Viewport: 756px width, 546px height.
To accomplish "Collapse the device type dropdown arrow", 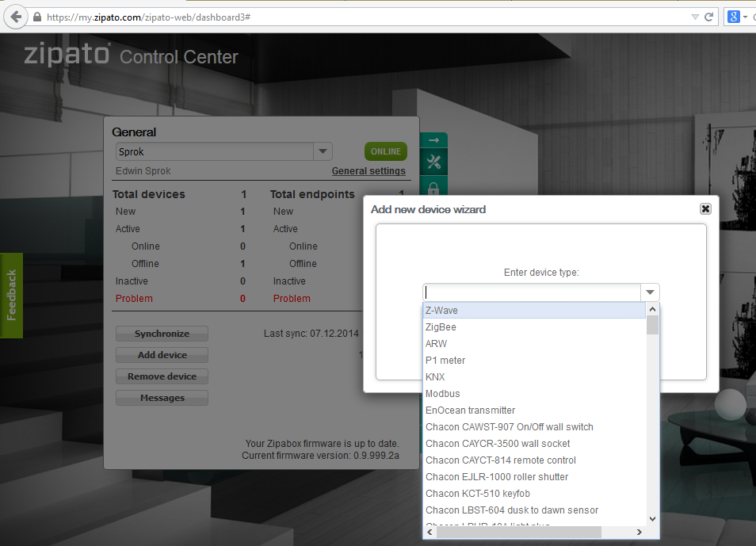I will [650, 292].
